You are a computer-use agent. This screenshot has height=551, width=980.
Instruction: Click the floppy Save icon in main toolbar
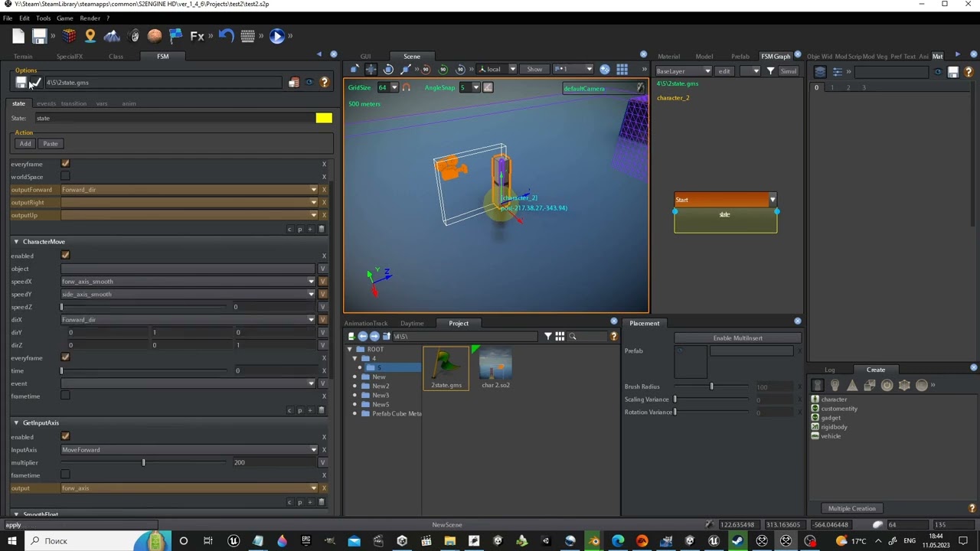coord(39,35)
